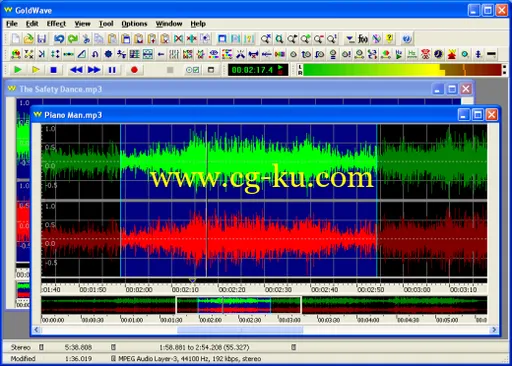Click the Expression Evaluator f(x) icon

(363, 39)
